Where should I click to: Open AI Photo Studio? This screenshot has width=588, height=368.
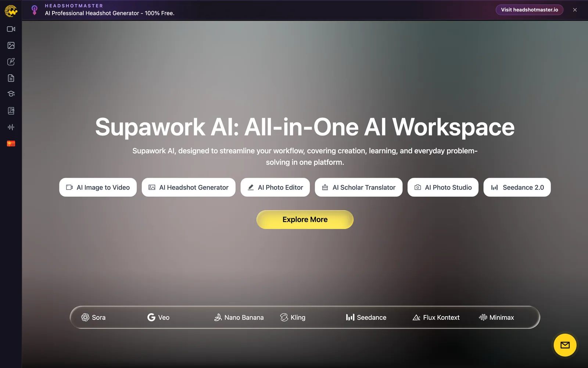click(x=443, y=187)
